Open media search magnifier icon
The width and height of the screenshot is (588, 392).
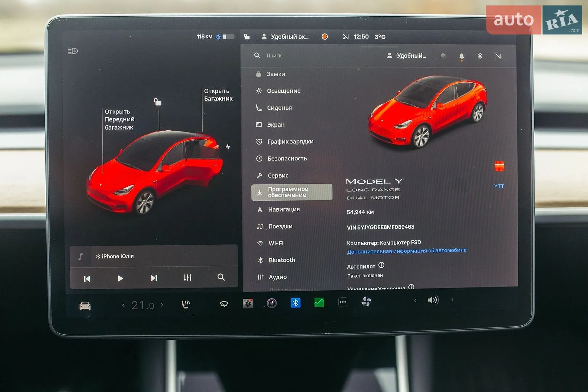(221, 277)
